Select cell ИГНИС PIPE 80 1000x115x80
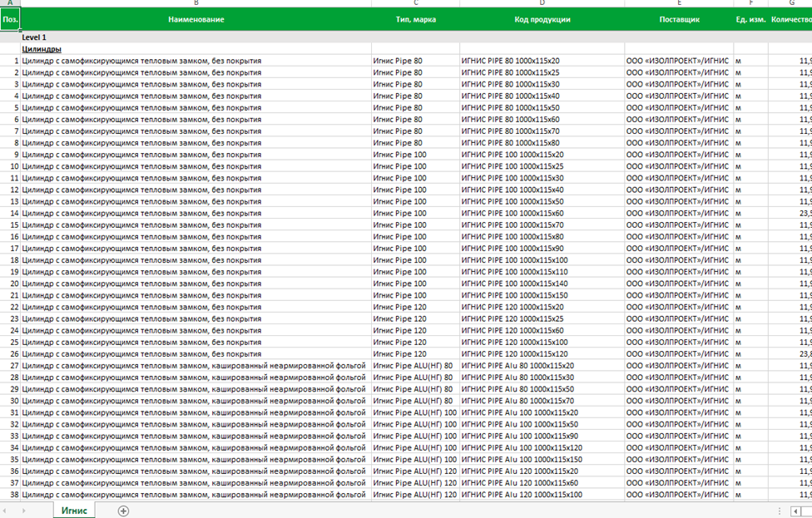This screenshot has width=812, height=518. [542, 143]
